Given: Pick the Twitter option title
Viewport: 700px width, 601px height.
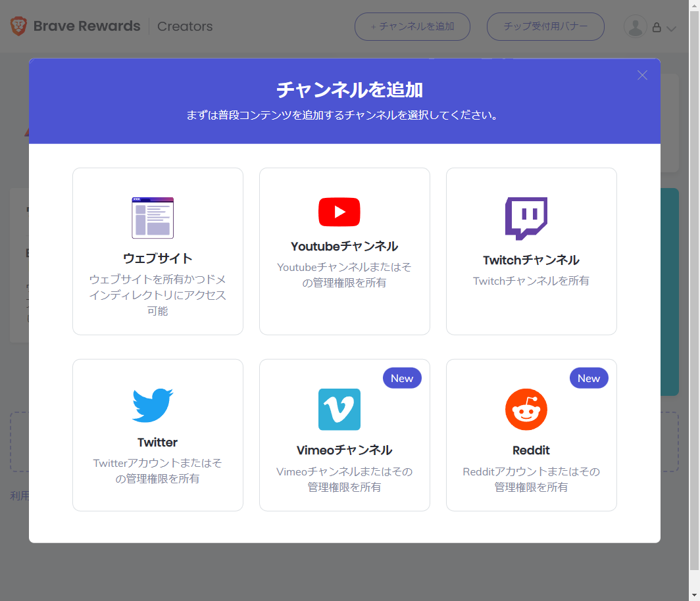Looking at the screenshot, I should (158, 443).
